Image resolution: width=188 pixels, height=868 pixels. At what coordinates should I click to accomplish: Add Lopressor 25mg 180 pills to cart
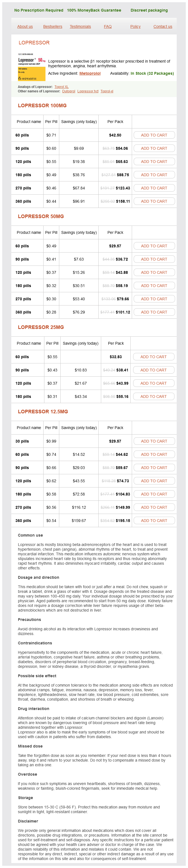point(153,397)
